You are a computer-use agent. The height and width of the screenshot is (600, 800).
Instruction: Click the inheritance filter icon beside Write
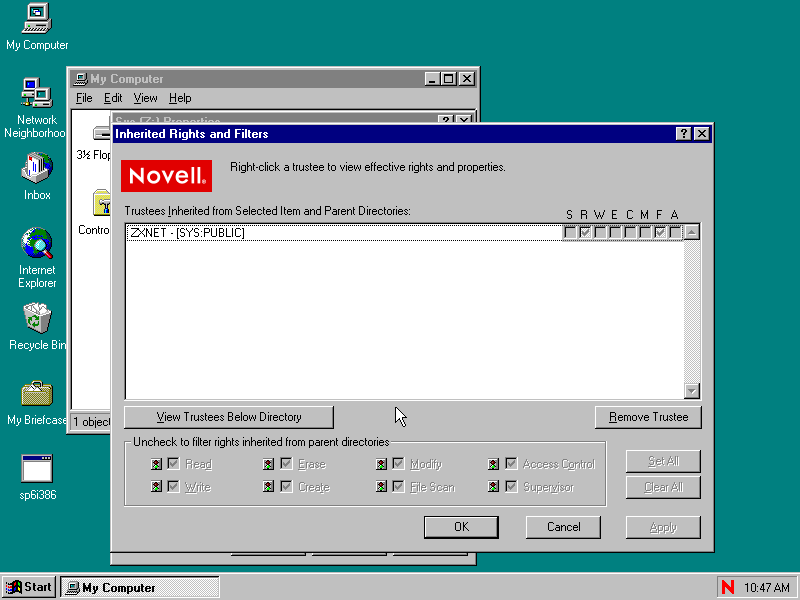pos(156,487)
